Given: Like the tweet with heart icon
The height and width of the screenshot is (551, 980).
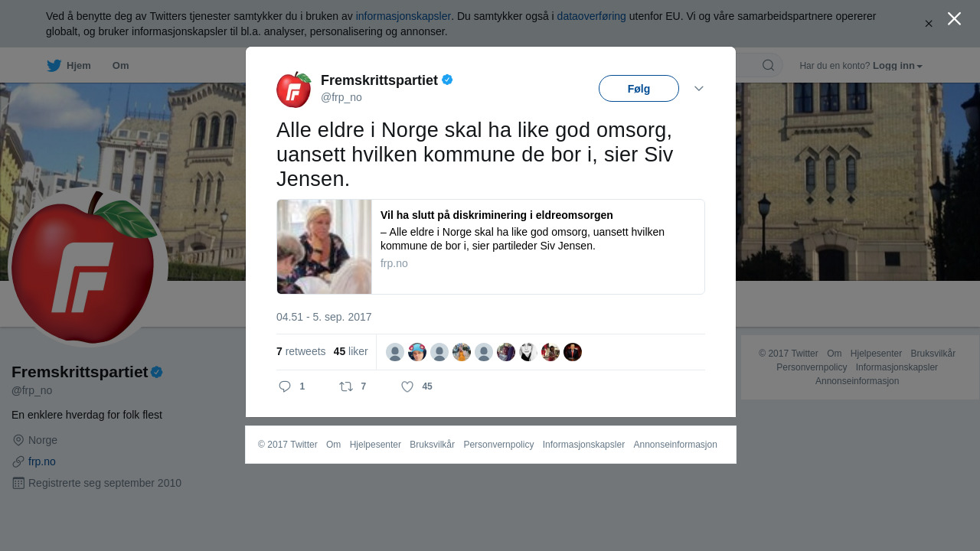Looking at the screenshot, I should point(407,386).
